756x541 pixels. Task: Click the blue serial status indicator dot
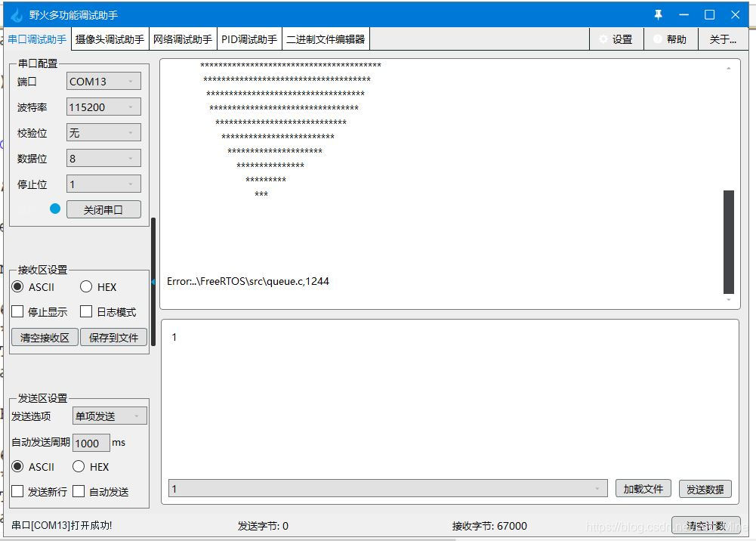click(x=55, y=209)
